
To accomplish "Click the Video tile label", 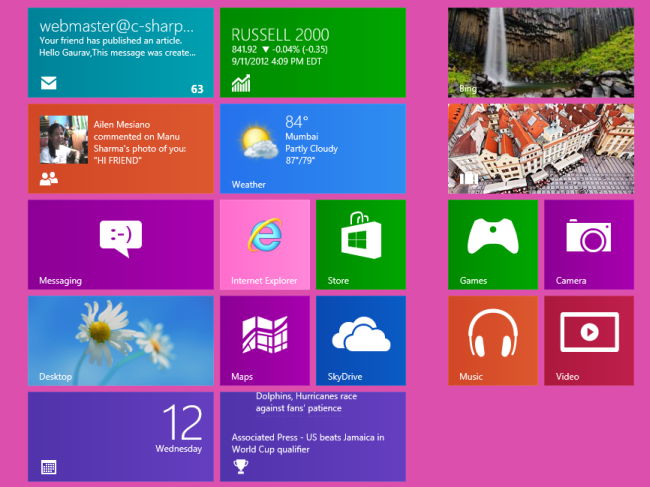I will point(567,377).
